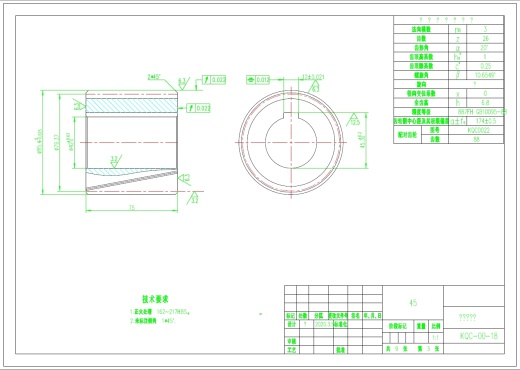Click the 6.3 roughness symbol near the keyway dimension
This screenshot has height=370, width=520.
pos(314,87)
